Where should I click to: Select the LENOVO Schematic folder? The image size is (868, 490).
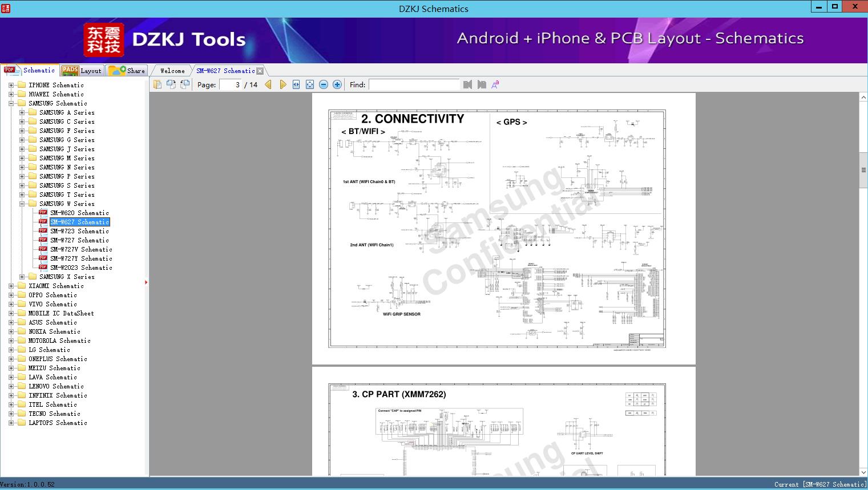(56, 386)
